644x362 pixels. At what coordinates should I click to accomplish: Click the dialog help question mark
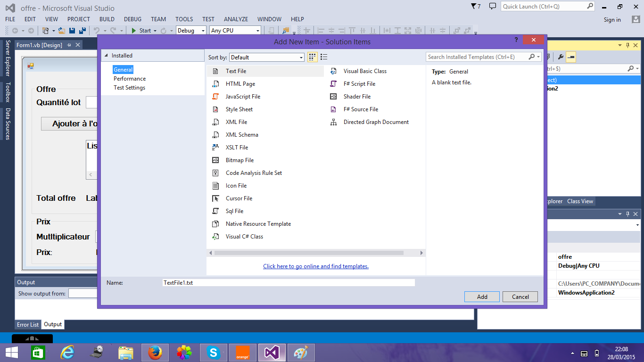point(517,40)
